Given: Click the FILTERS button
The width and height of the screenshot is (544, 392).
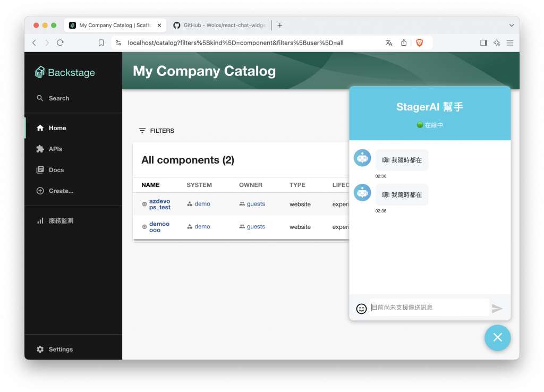Looking at the screenshot, I should pyautogui.click(x=157, y=131).
